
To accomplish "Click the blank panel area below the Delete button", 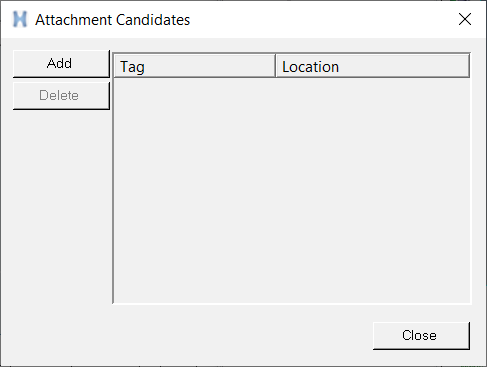I will 61,207.
